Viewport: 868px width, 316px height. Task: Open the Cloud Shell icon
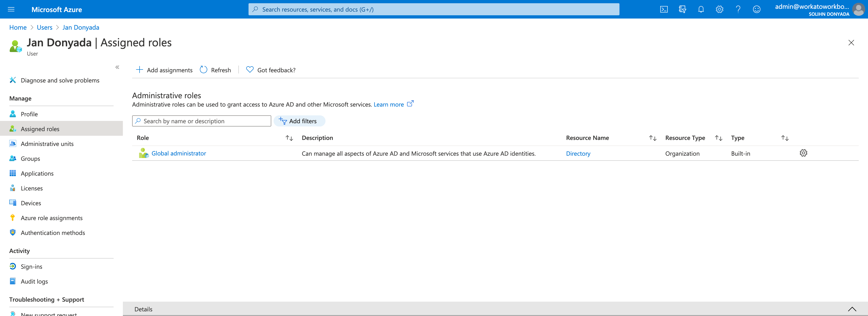664,9
